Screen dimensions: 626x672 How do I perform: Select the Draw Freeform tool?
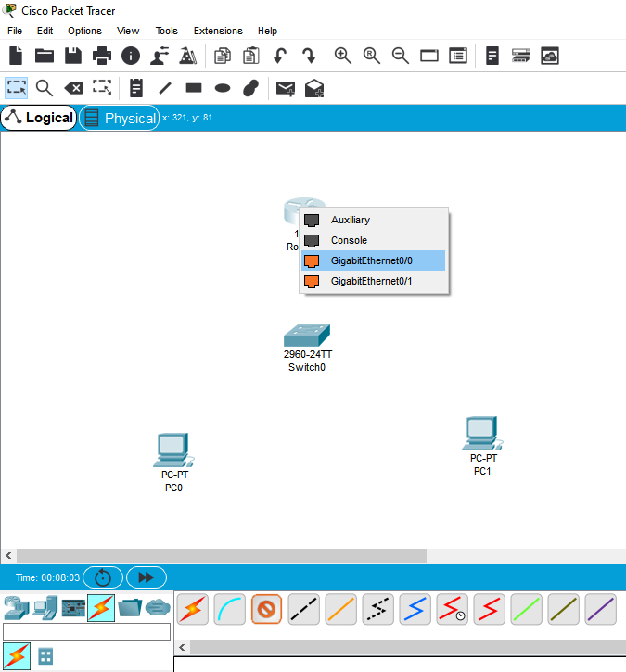(x=250, y=88)
